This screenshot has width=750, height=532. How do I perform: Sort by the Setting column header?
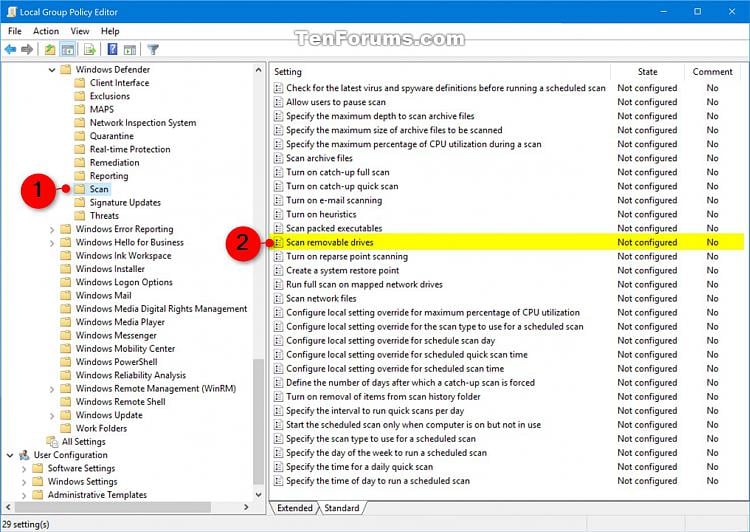point(440,72)
